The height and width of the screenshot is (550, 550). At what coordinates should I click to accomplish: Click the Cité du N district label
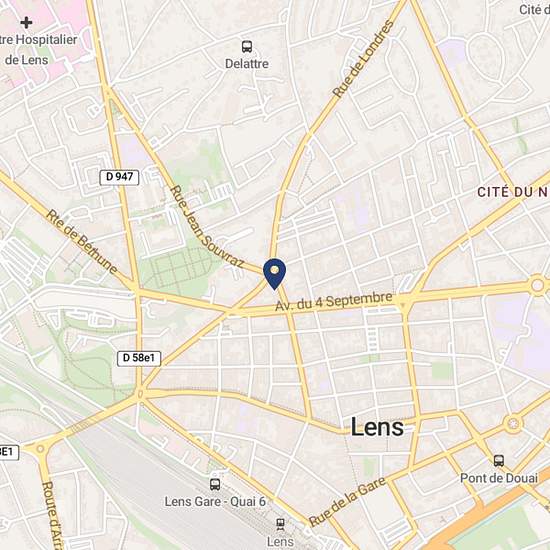click(514, 192)
